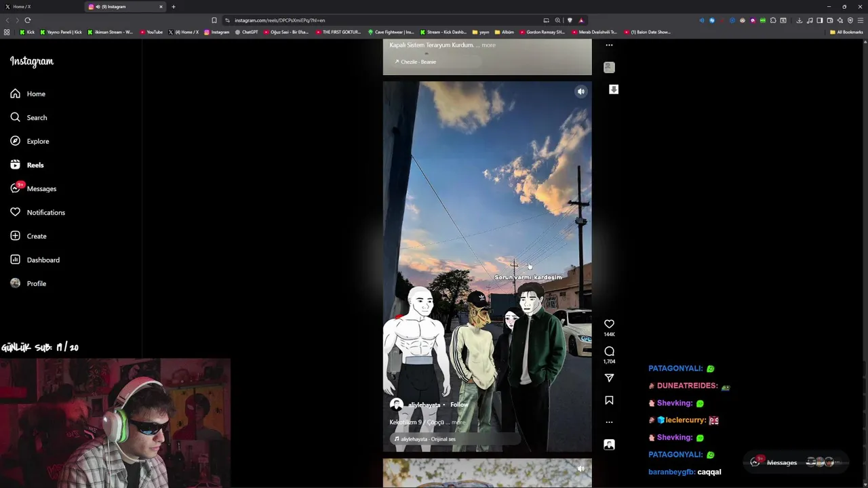
Task: Toggle sound on the current reel
Action: (580, 91)
